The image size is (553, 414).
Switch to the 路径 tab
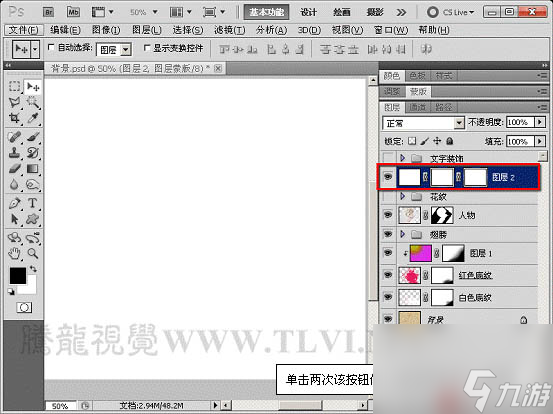[x=443, y=107]
